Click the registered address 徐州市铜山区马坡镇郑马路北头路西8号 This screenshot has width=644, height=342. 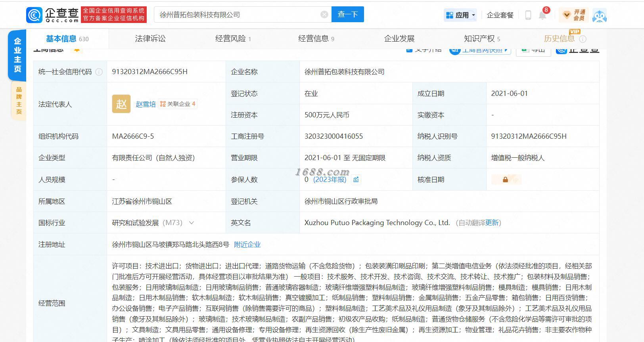tap(171, 245)
